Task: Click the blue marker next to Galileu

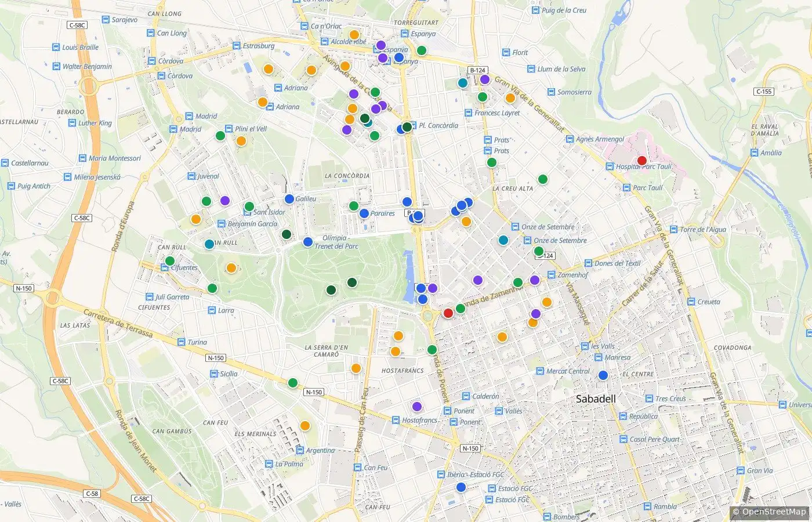Action: click(289, 199)
